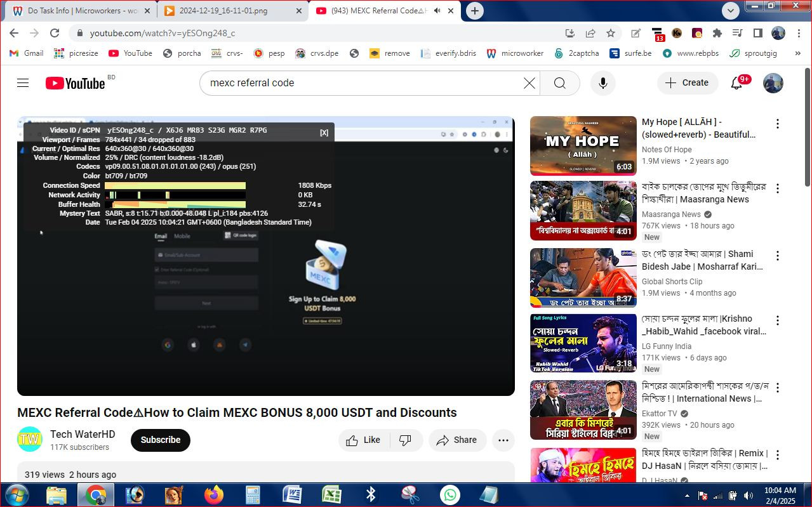Image resolution: width=812 pixels, height=507 pixels.
Task: Open options for the Ekattor TV video
Action: pos(778,388)
